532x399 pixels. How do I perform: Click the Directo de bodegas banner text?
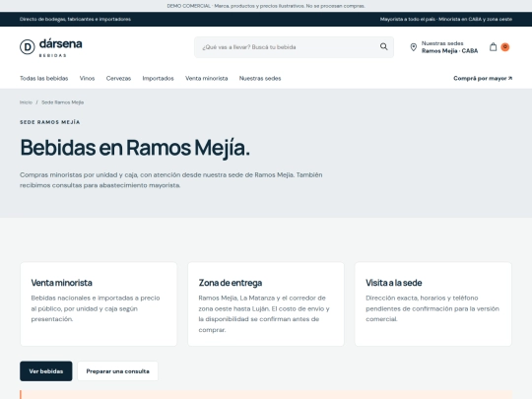75,20
